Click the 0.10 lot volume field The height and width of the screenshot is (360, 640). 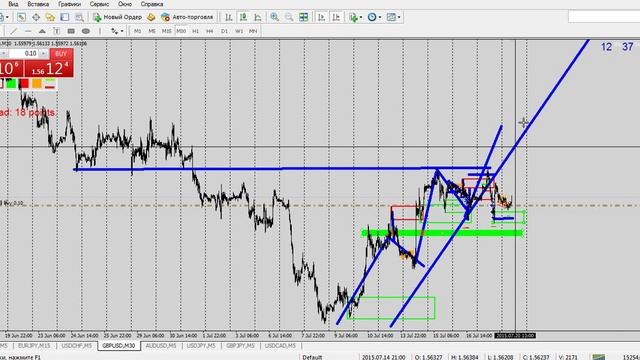pos(24,54)
